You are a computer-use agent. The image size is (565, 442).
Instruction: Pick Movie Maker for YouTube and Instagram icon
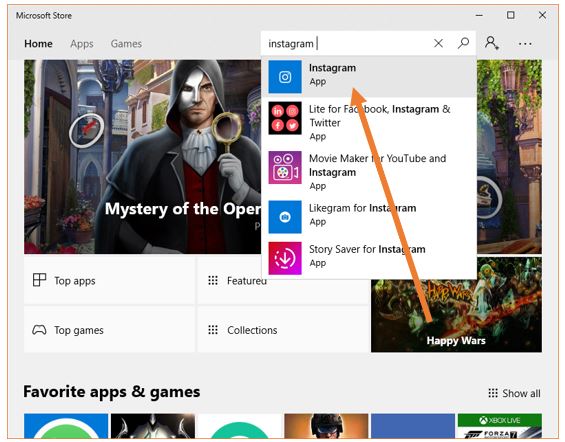pyautogui.click(x=285, y=167)
